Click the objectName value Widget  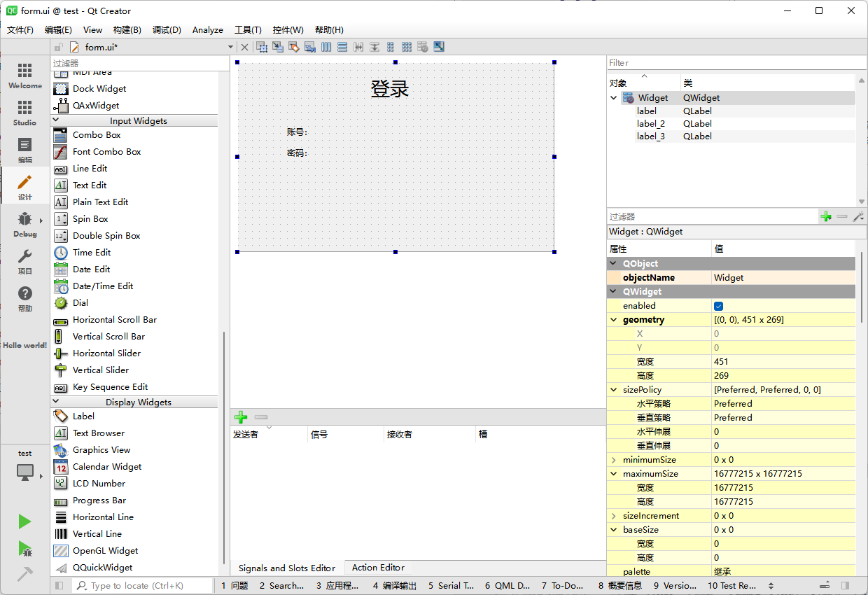[783, 278]
